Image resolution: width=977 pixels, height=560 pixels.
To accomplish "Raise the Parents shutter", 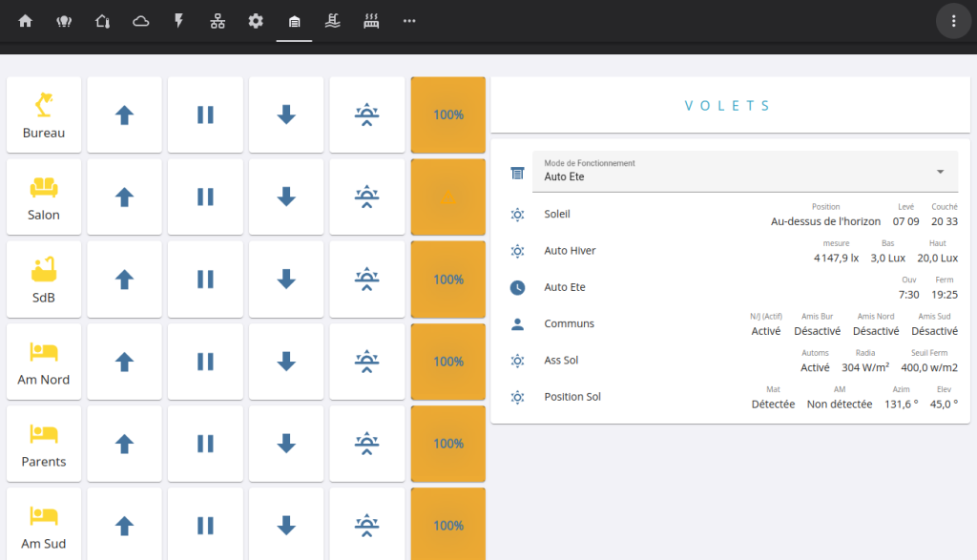I will point(125,444).
